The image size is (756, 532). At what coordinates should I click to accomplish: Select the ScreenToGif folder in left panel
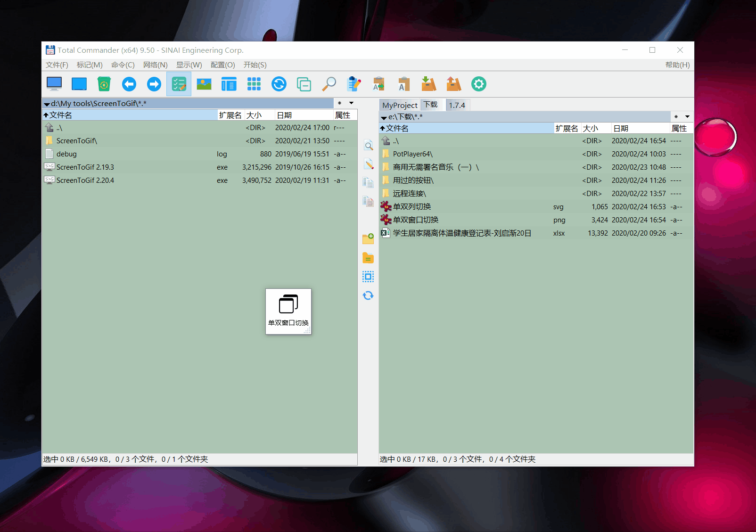click(x=200, y=141)
